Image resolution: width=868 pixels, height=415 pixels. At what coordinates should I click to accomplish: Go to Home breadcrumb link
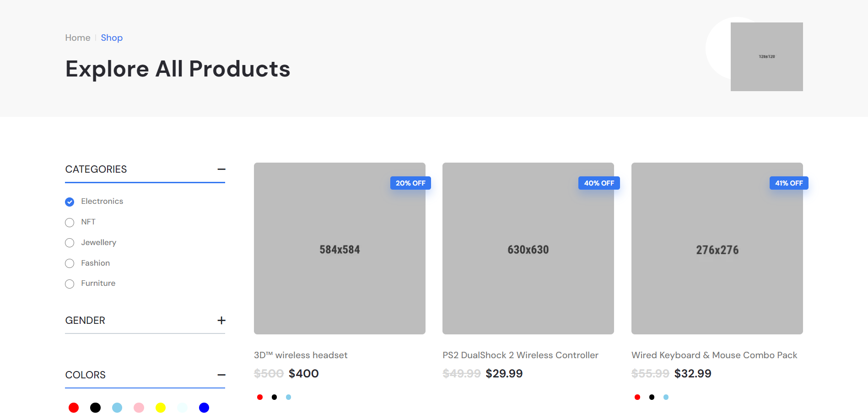[x=78, y=38]
